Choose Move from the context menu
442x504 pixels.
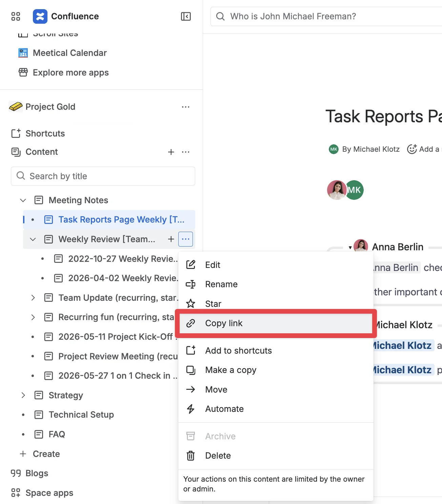[x=276, y=390]
